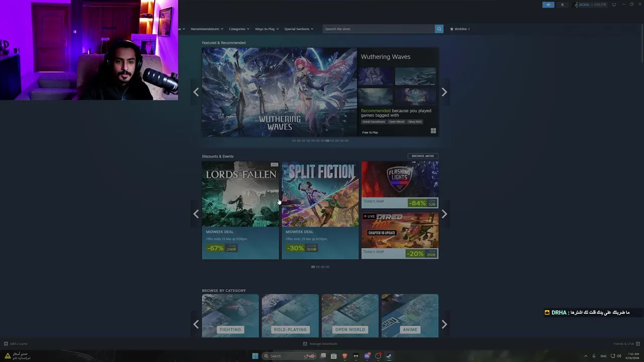Open Brave browser from taskbar

[x=345, y=356]
